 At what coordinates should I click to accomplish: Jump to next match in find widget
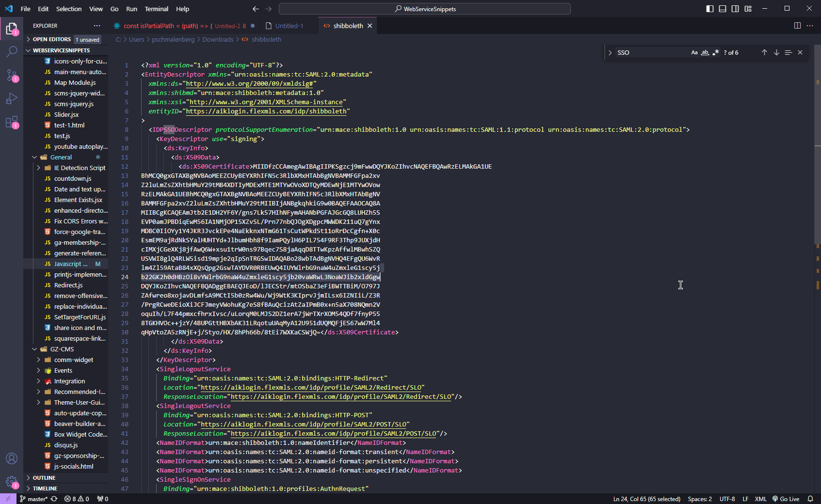pyautogui.click(x=776, y=52)
